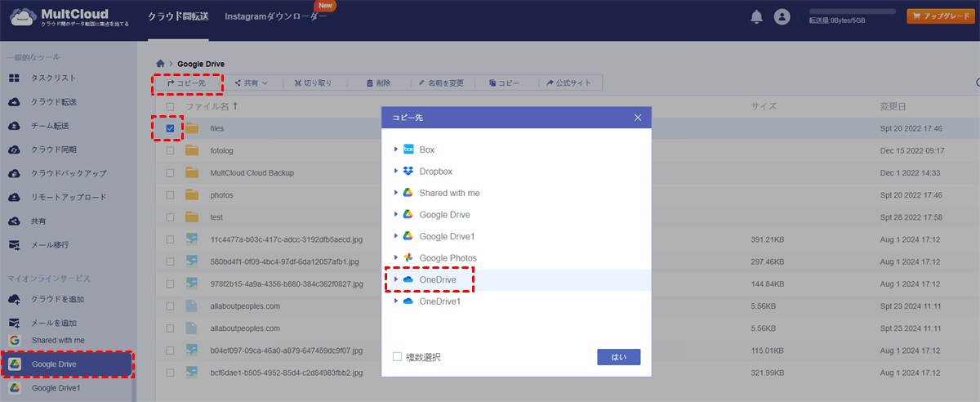Image resolution: width=980 pixels, height=402 pixels.
Task: Select Google Drive account in sidebar
Action: (x=67, y=364)
